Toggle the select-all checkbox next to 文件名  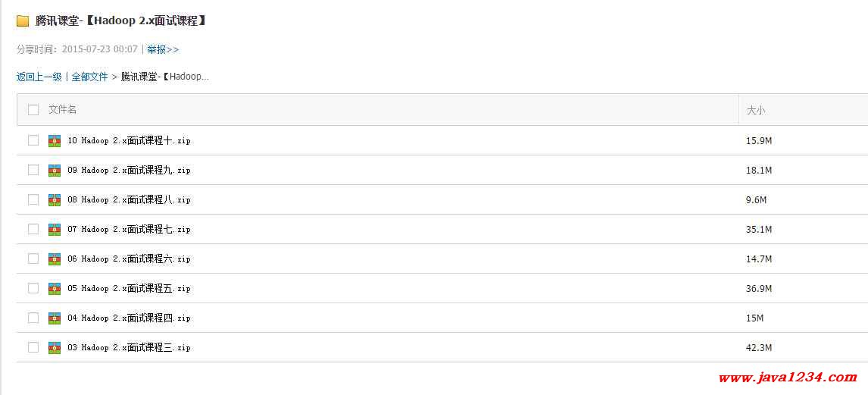33,110
